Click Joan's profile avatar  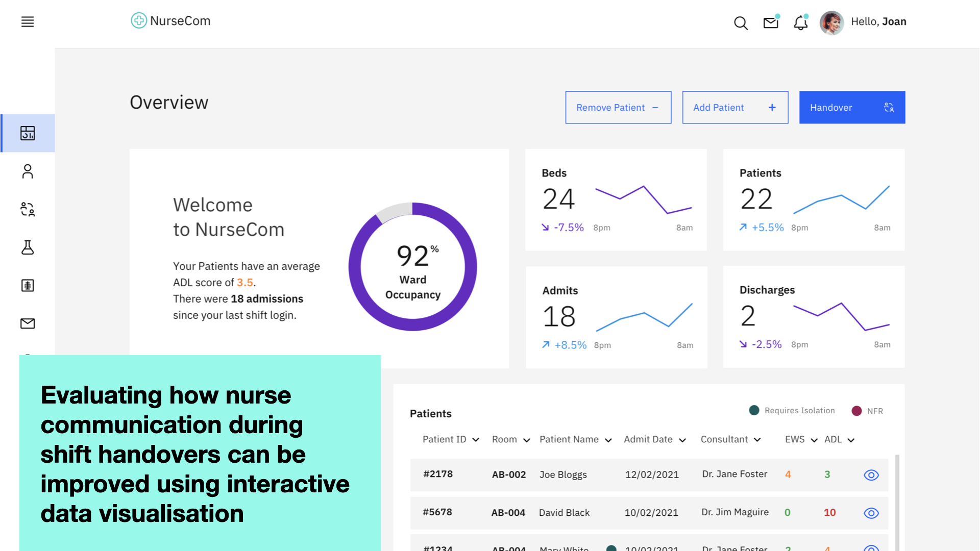pyautogui.click(x=831, y=22)
